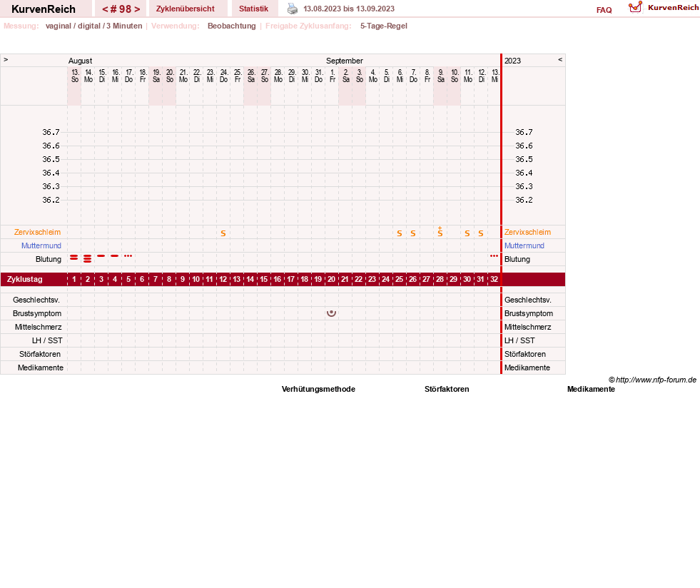Viewport: 700px width, 588px height.
Task: Click the cervical mucus S on 7. Do
Action: 413,233
